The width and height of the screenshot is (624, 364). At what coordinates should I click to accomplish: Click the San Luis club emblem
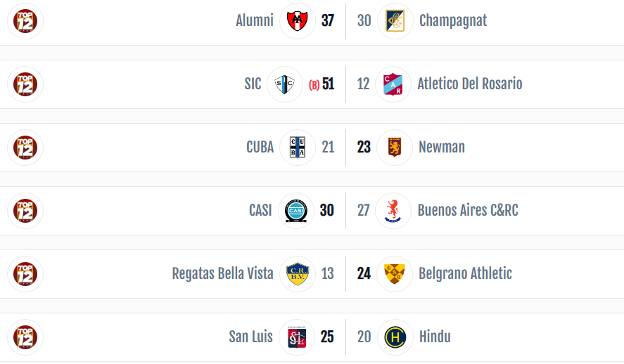297,337
